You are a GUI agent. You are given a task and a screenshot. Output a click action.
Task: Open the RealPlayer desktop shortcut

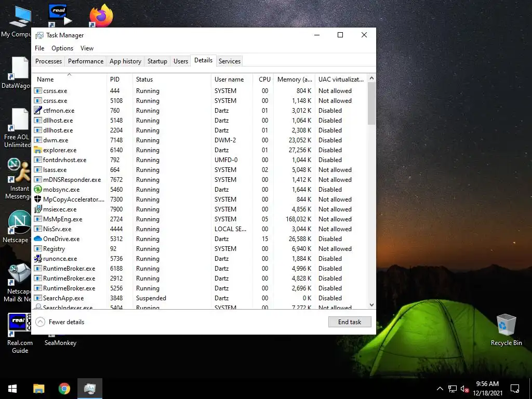60,15
